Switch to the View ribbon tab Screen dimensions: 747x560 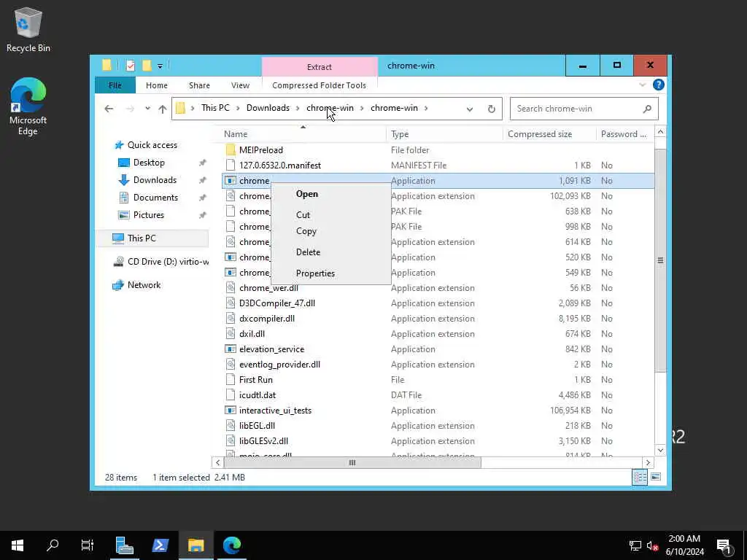(x=240, y=85)
